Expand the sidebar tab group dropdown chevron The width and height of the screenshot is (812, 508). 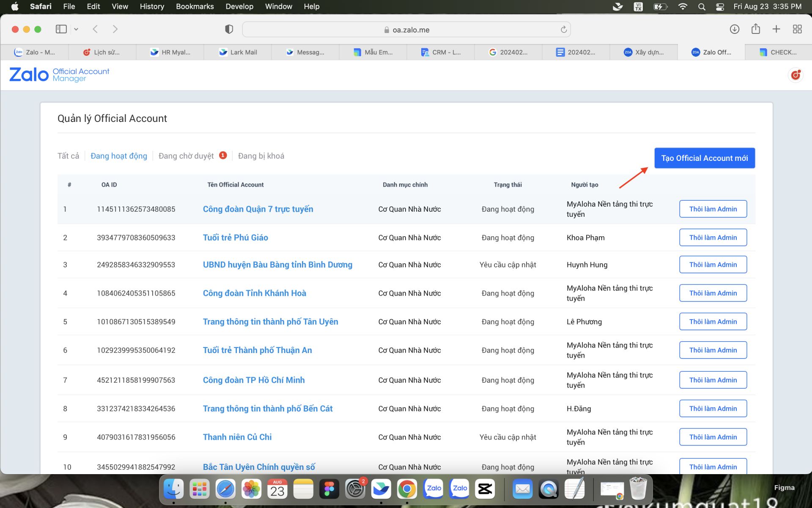pyautogui.click(x=76, y=29)
